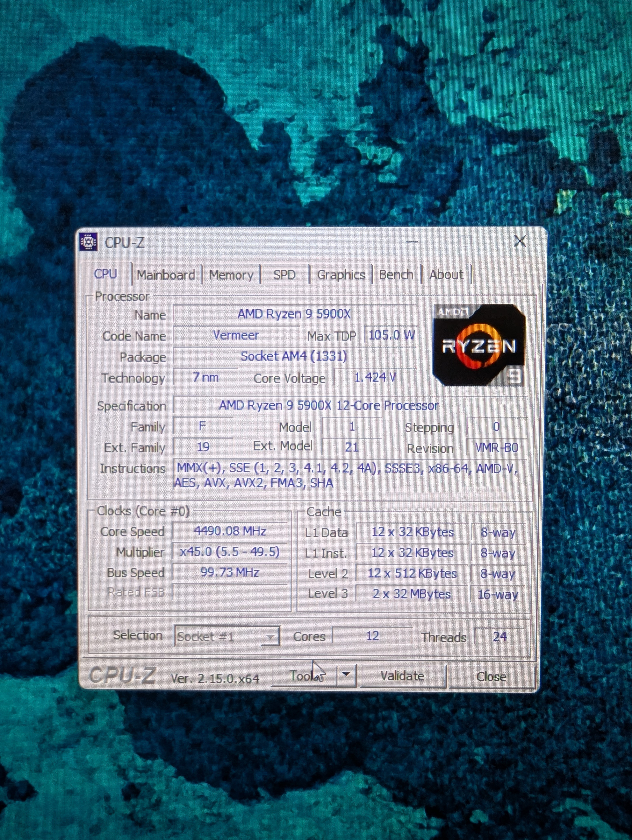This screenshot has height=840, width=632.
Task: Expand the Tools dropdown arrow
Action: 346,675
